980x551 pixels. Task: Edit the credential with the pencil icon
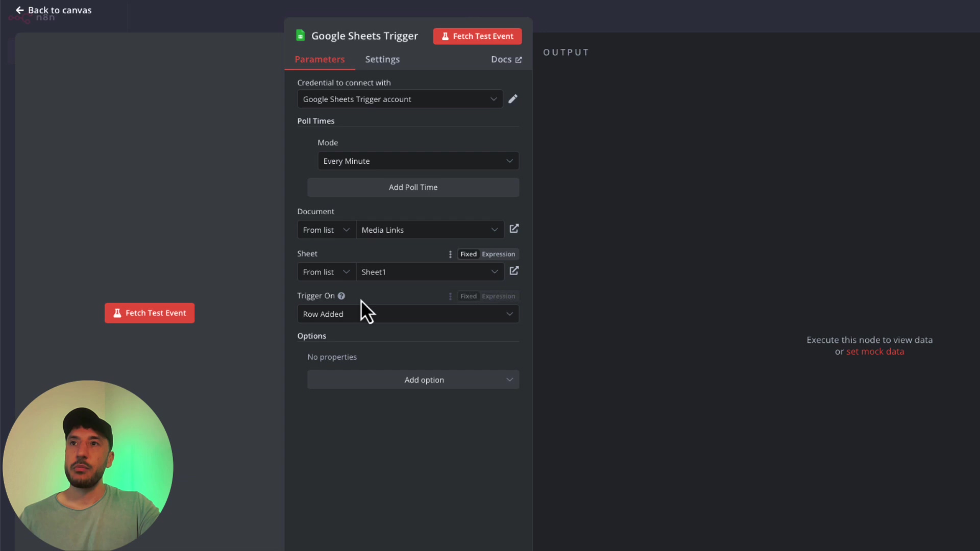(513, 99)
